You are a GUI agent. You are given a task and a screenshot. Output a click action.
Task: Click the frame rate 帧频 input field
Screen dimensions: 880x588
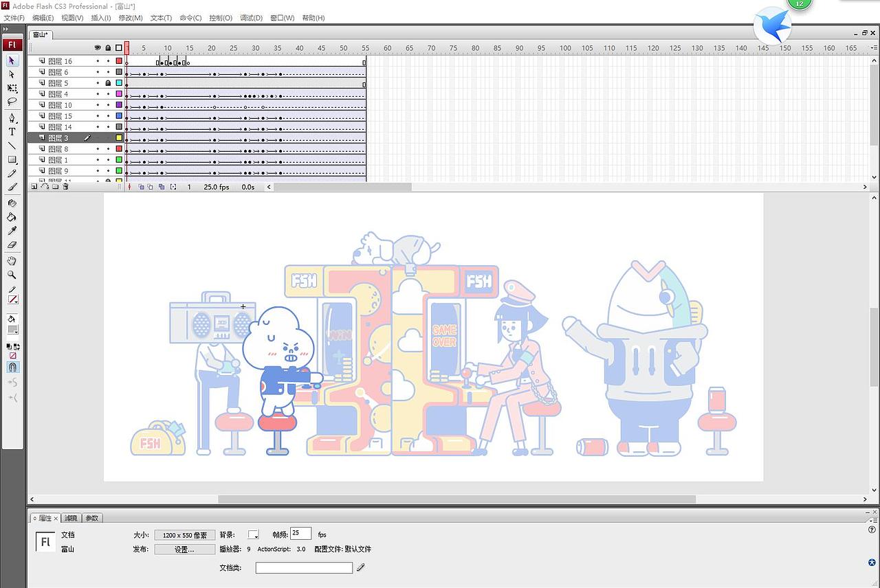coord(301,534)
